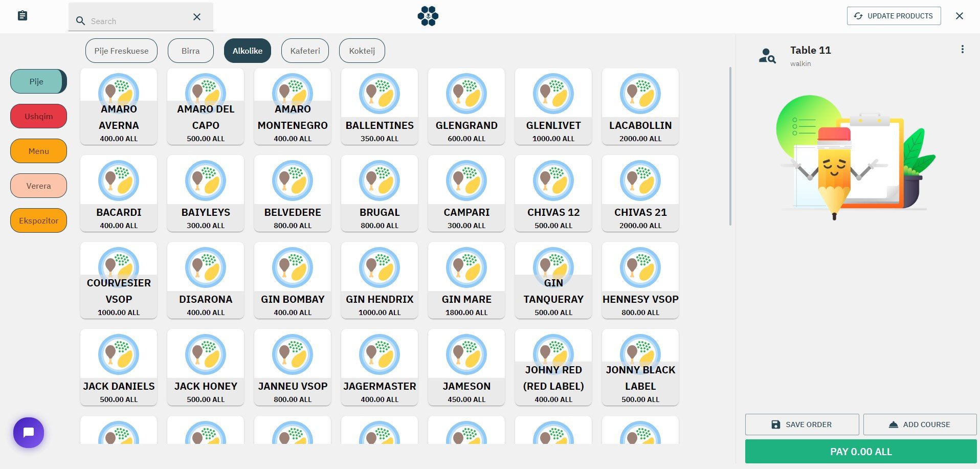Add Ballentines to the order
The height and width of the screenshot is (469, 980).
click(380, 106)
